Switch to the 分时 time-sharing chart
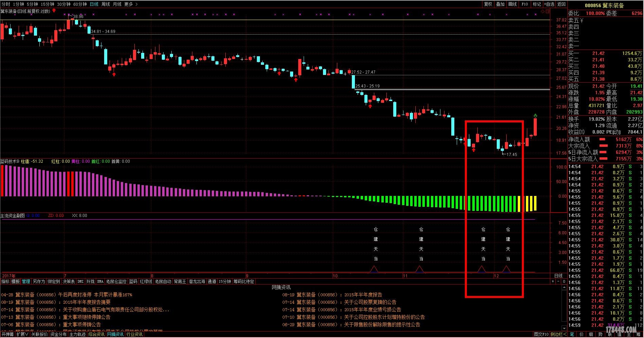Screen dimensions: 644x338 pyautogui.click(x=6, y=4)
